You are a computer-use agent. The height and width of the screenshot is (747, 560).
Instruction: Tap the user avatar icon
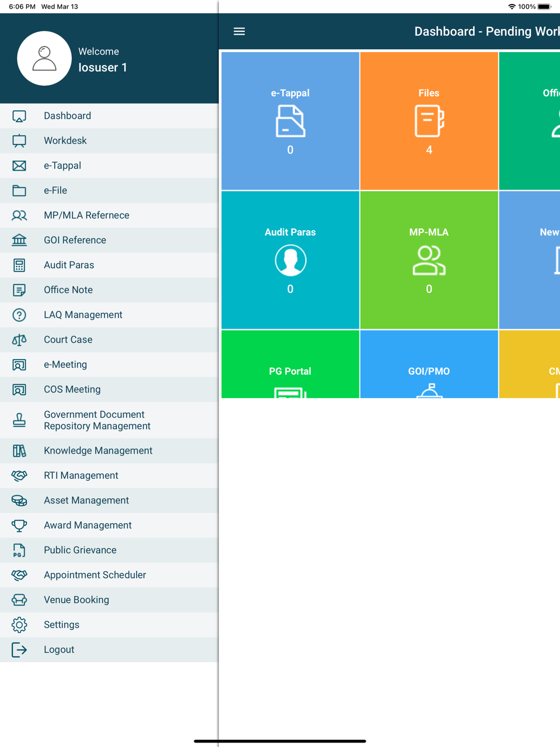tap(44, 58)
